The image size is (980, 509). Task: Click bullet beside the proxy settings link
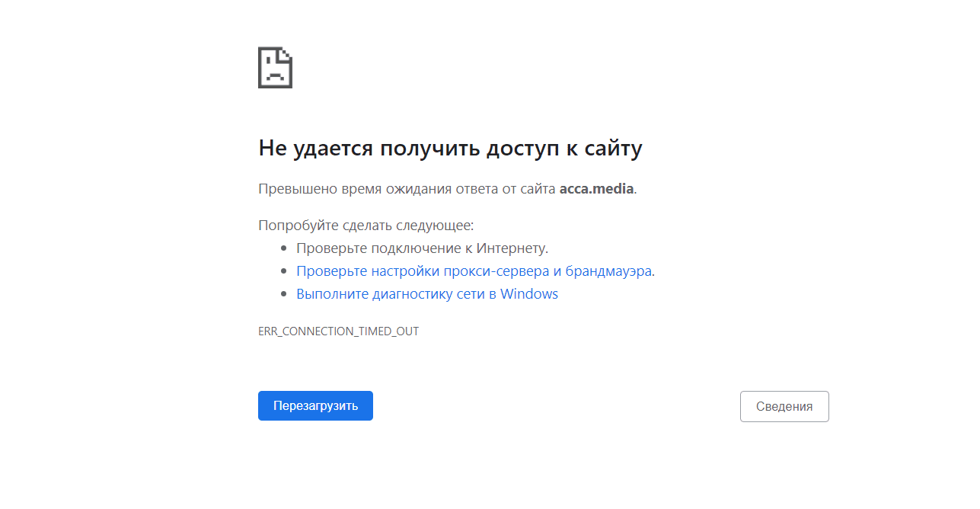pyautogui.click(x=283, y=271)
